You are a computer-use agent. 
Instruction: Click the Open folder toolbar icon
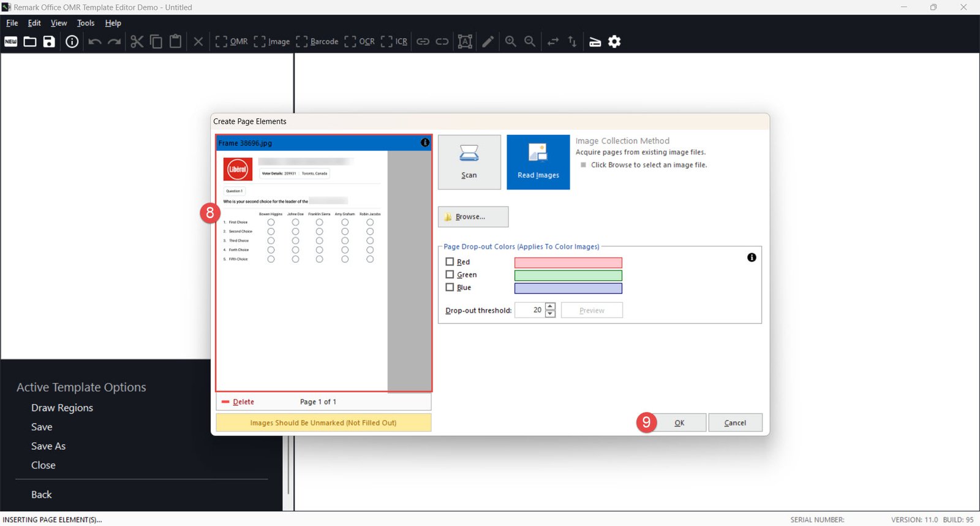[30, 42]
